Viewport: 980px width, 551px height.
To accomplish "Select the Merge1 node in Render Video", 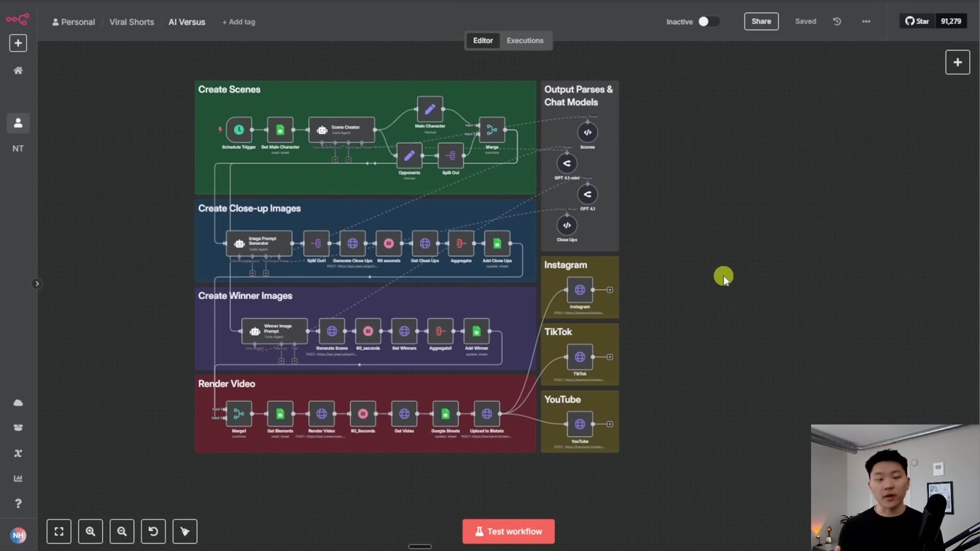I will point(238,413).
